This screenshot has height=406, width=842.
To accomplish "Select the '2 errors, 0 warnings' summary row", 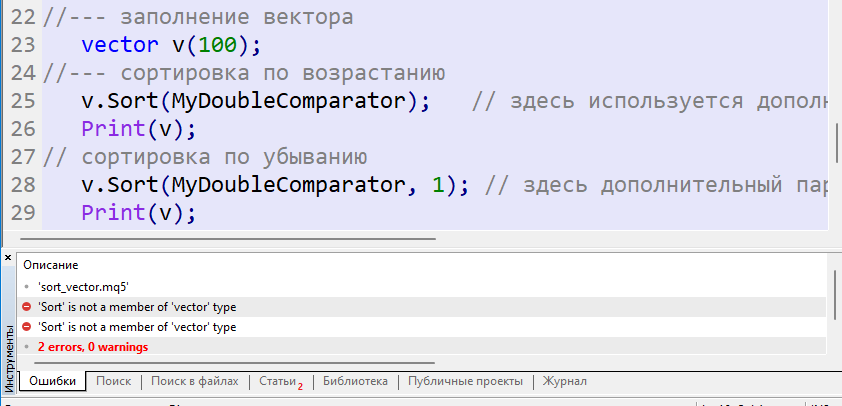I will click(x=422, y=347).
